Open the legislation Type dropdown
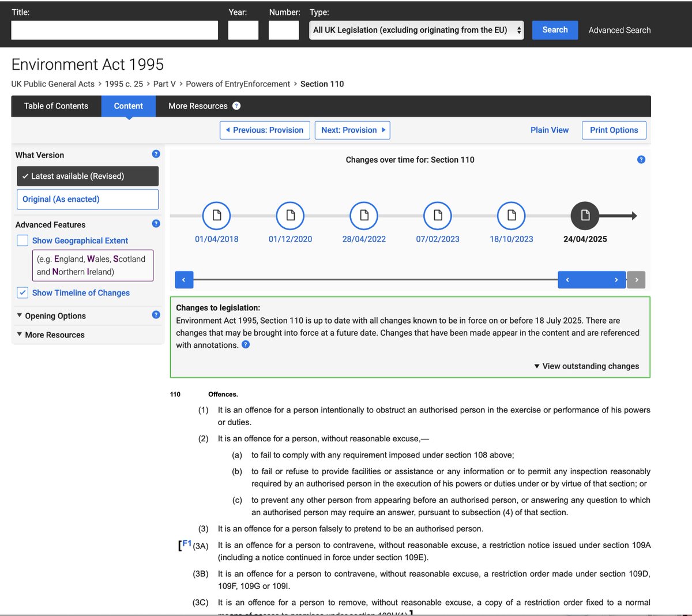The height and width of the screenshot is (616, 692). point(416,30)
